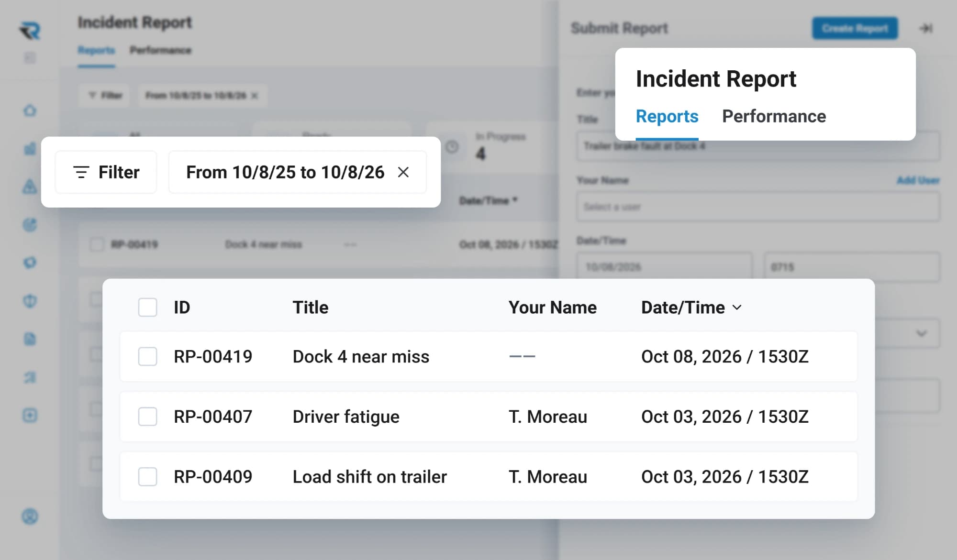Remove the From 10/8/25 to 10/8/26 filter with its X
Viewport: 957px width, 560px height.
point(403,172)
